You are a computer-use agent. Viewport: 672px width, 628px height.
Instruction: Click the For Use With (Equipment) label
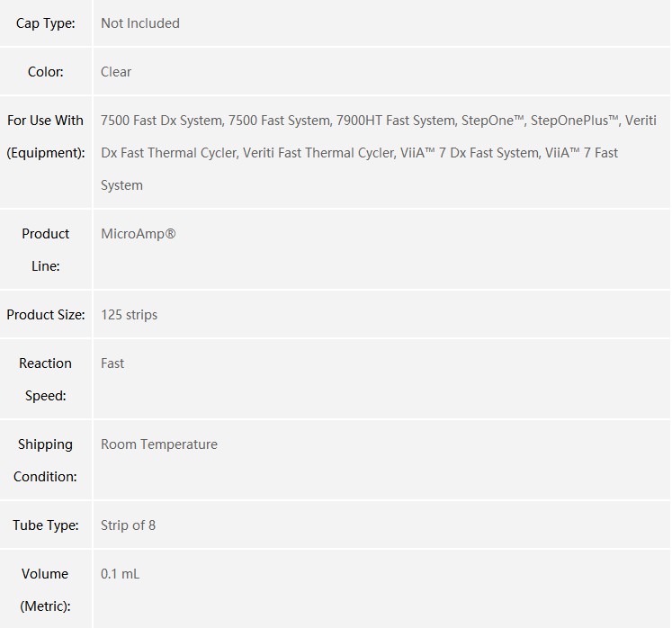pyautogui.click(x=45, y=137)
